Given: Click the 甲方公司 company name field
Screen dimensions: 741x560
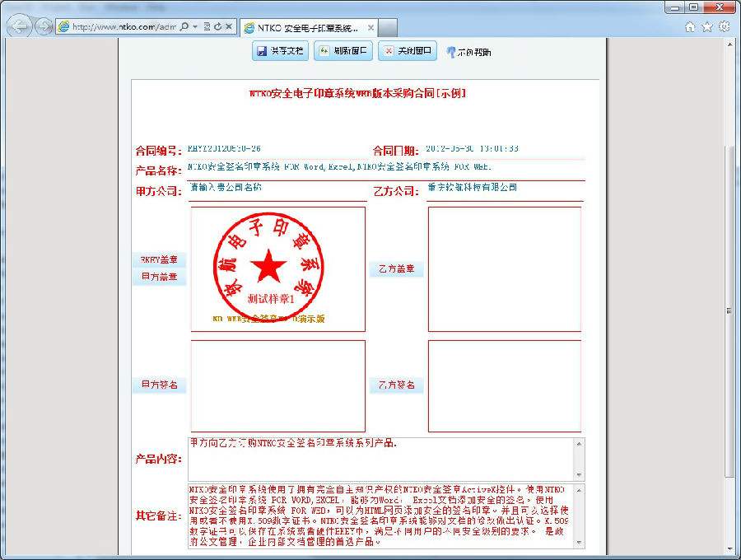Looking at the screenshot, I should coord(278,190).
